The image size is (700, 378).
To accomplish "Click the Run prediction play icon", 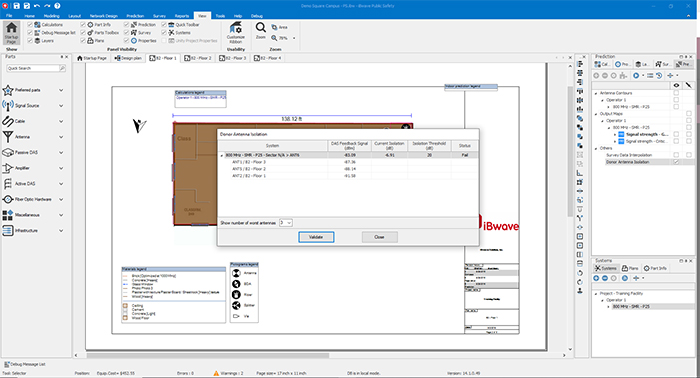I will point(636,75).
